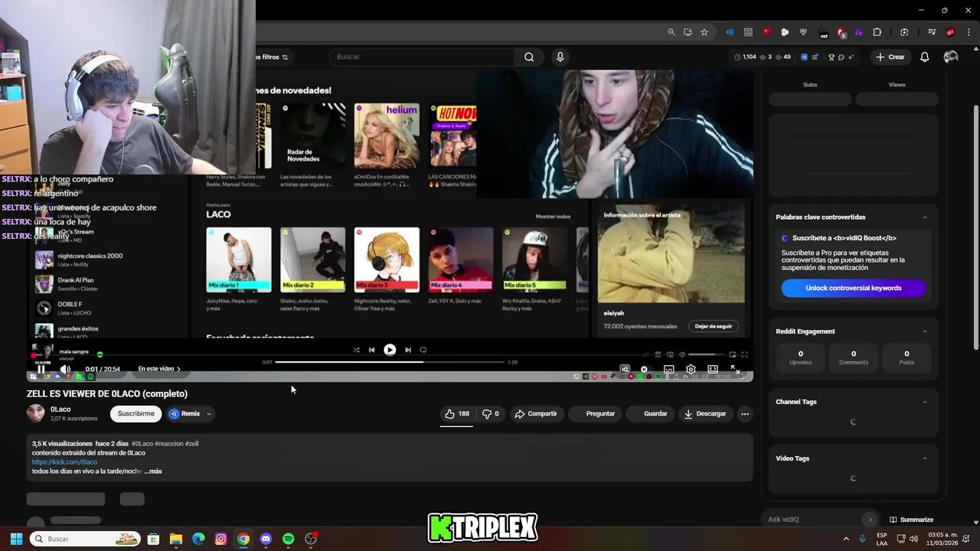The image size is (980, 551).
Task: Like the video with 188 likes
Action: pyautogui.click(x=457, y=413)
